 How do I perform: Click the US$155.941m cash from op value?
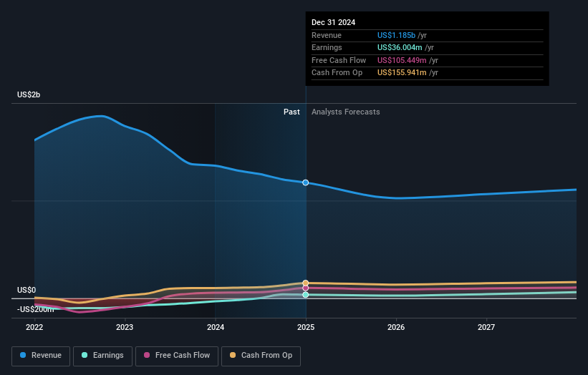point(402,73)
